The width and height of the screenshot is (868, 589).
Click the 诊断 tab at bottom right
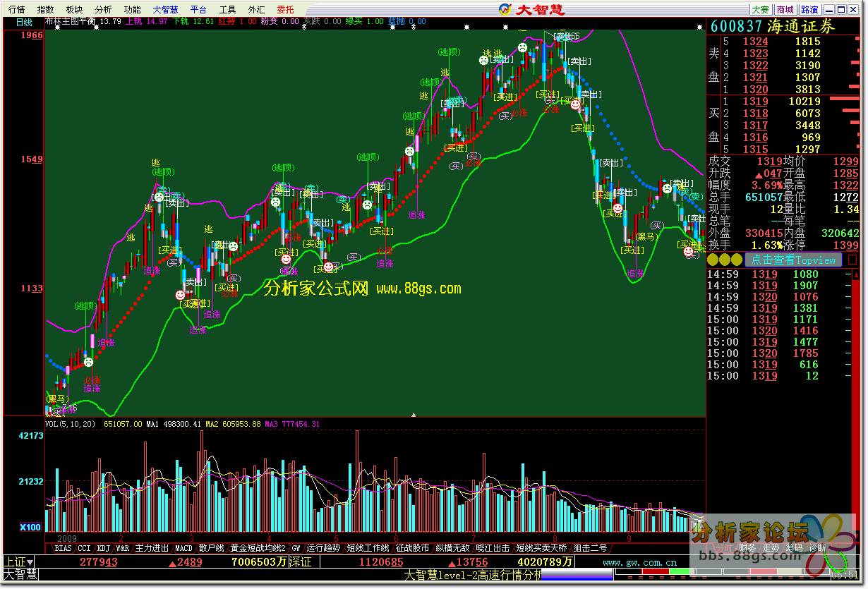pyautogui.click(x=817, y=547)
